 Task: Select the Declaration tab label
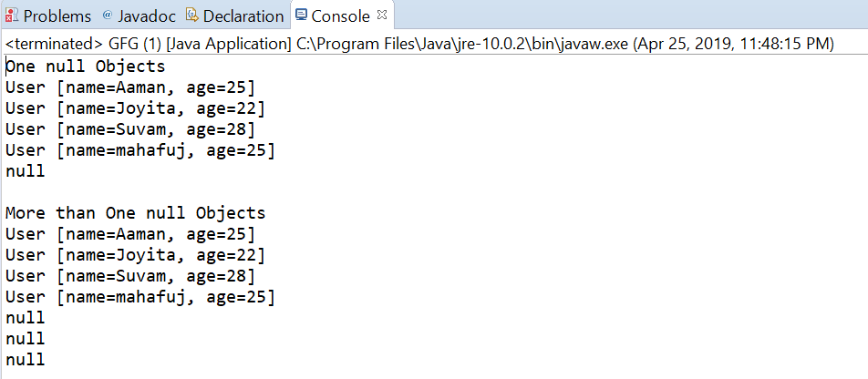pyautogui.click(x=243, y=16)
